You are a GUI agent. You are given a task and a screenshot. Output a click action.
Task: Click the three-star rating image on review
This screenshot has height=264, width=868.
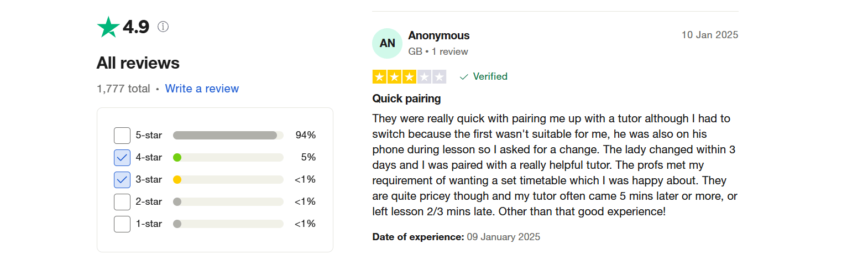coord(409,77)
